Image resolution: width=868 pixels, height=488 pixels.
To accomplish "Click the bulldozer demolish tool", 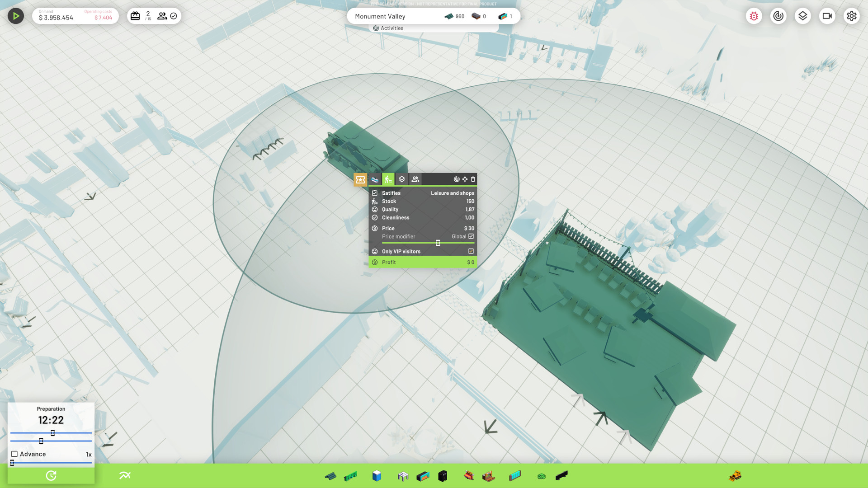I will pos(735,476).
